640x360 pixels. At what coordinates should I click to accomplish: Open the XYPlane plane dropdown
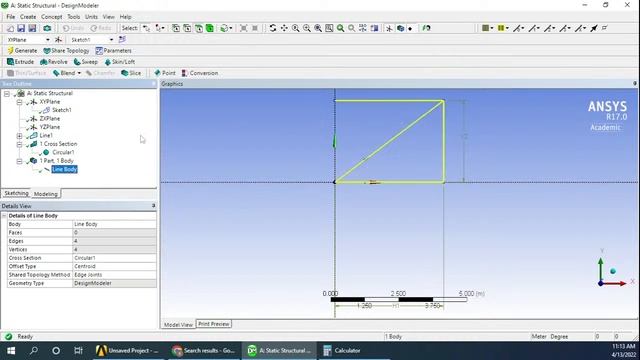click(x=48, y=40)
